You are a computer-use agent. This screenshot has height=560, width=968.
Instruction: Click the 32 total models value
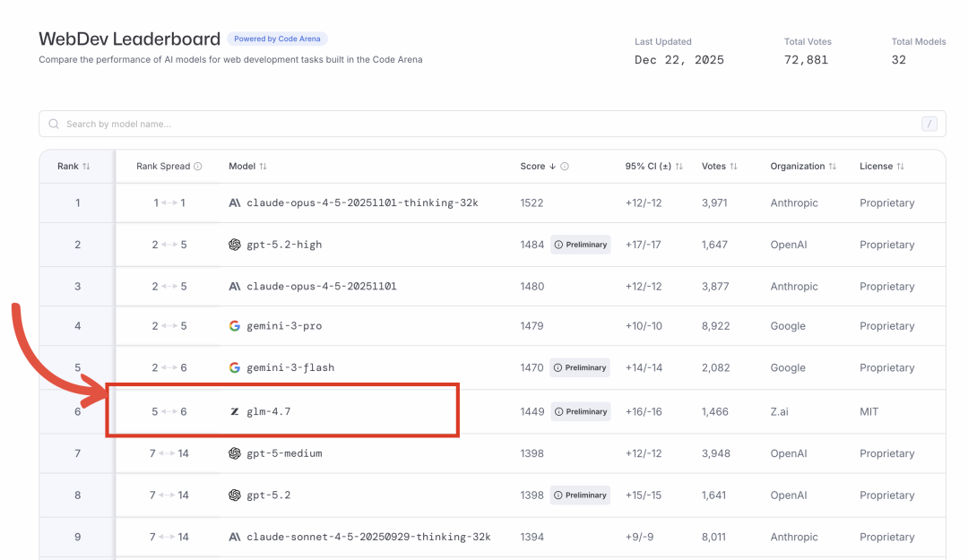click(898, 60)
